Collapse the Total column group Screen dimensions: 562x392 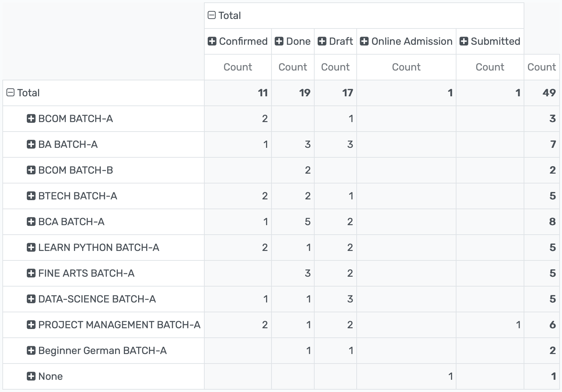[212, 15]
